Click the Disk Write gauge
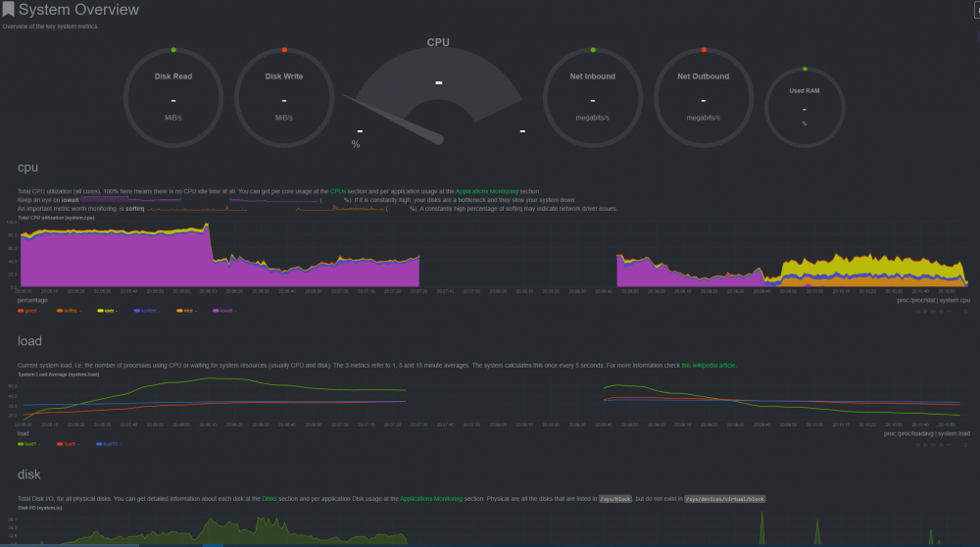This screenshot has width=980, height=547. pos(284,97)
